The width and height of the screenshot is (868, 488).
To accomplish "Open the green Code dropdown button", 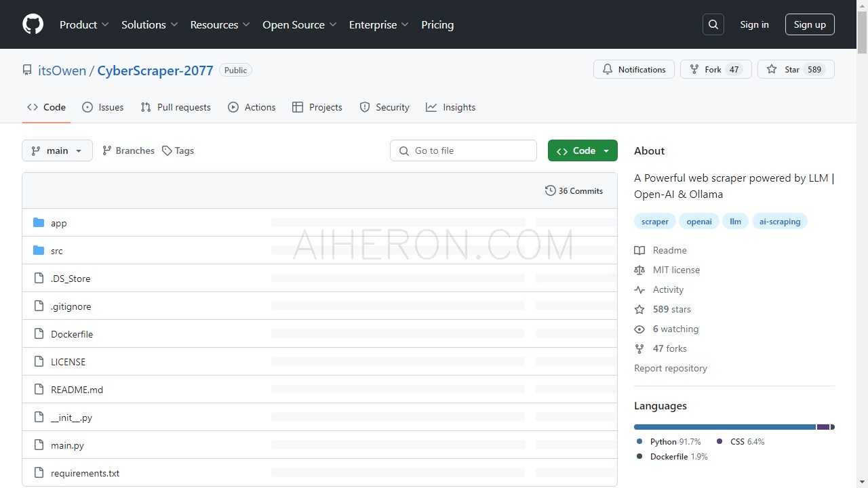I will pos(583,150).
